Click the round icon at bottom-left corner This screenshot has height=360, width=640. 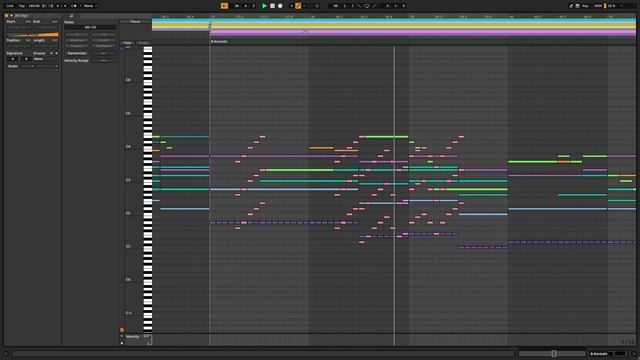pos(6,353)
